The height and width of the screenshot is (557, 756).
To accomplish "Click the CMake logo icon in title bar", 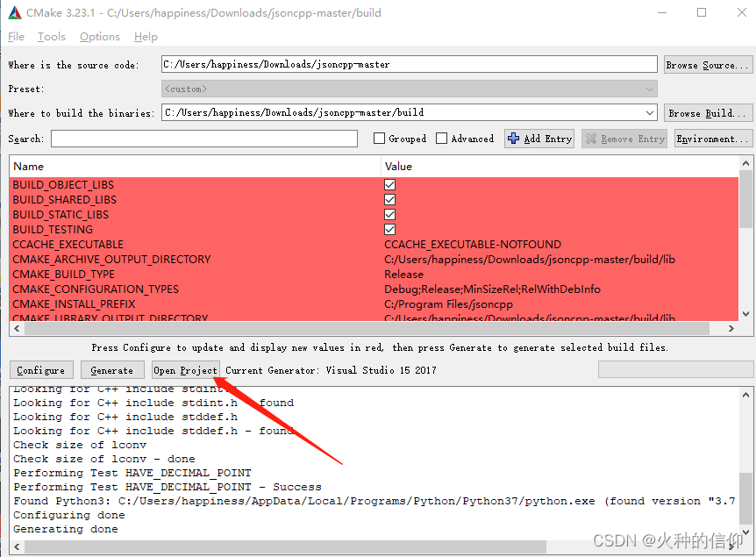I will coord(15,13).
